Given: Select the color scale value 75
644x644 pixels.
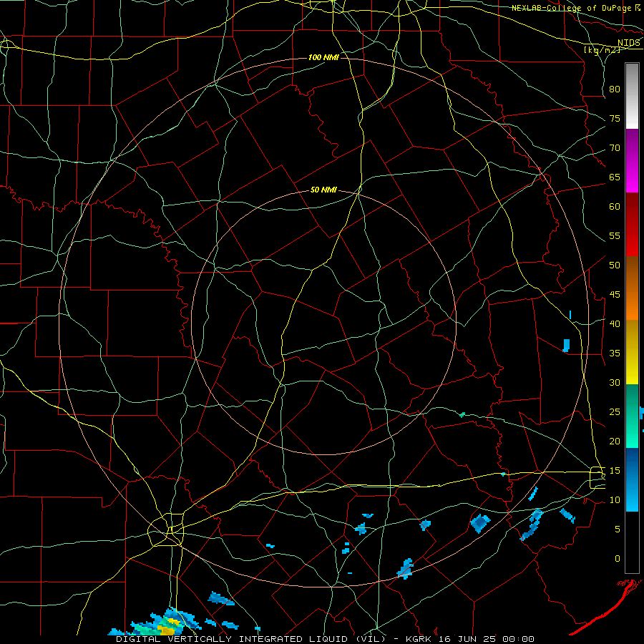Looking at the screenshot, I should coord(615,118).
